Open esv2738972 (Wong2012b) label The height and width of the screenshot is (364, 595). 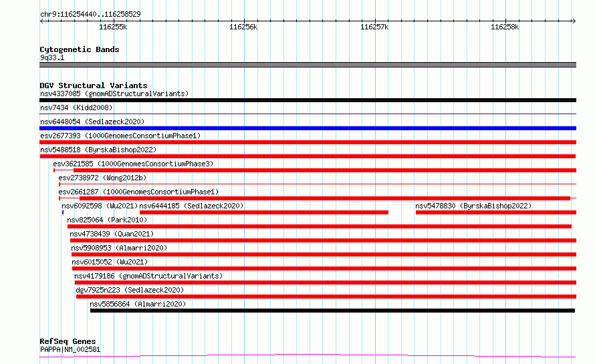[102, 178]
